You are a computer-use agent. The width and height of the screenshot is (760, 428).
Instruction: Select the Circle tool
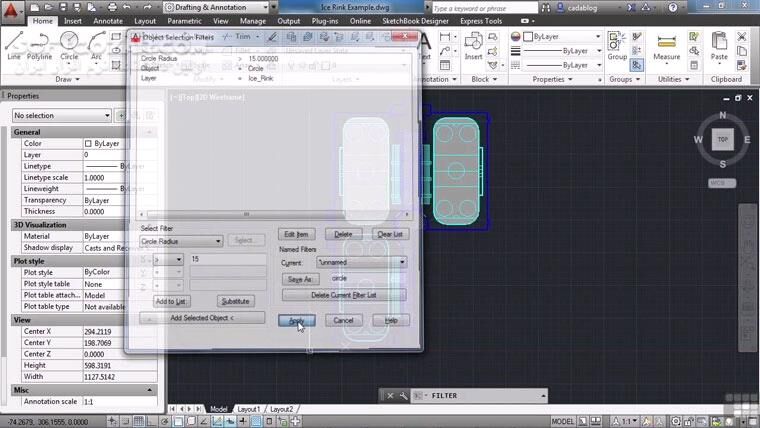(x=69, y=44)
